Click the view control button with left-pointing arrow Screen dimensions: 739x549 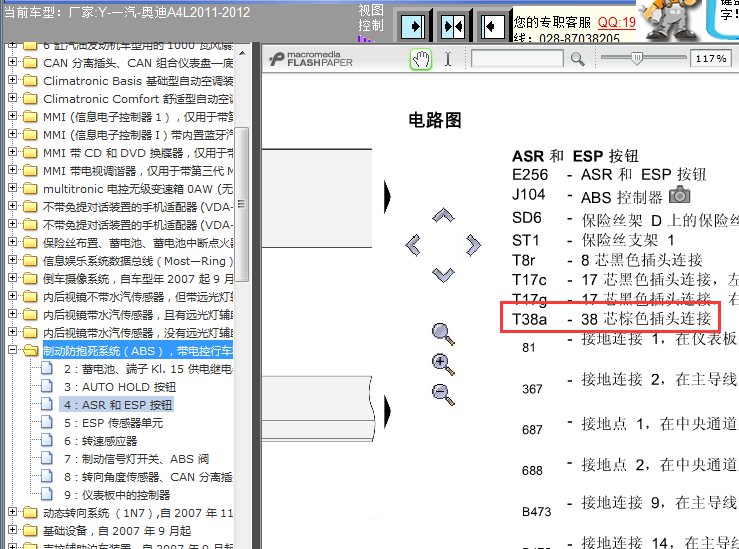[493, 26]
